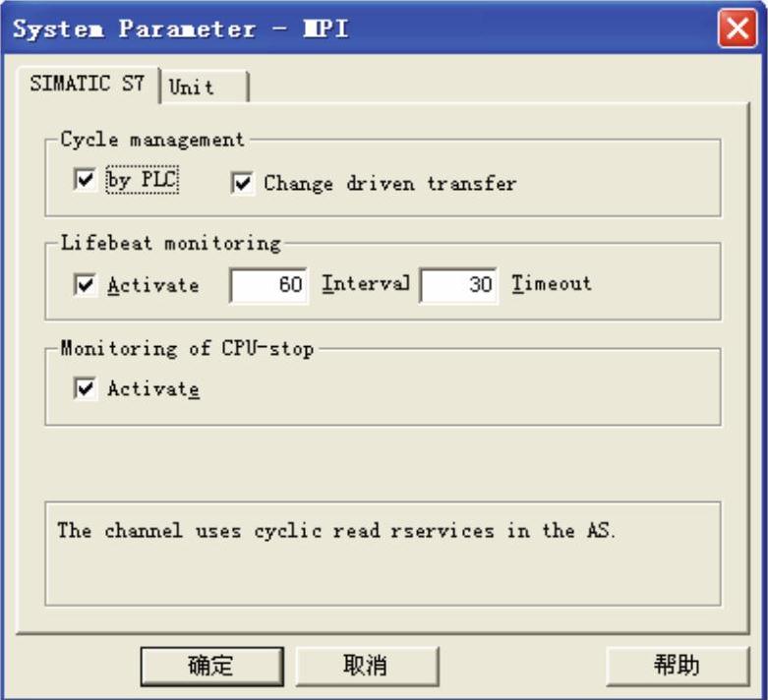Click the Monitoring of CPU-stop group label

point(187,348)
